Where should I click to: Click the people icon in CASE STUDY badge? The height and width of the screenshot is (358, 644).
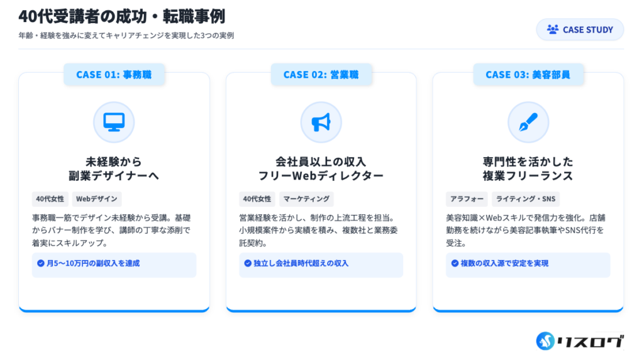(x=553, y=30)
